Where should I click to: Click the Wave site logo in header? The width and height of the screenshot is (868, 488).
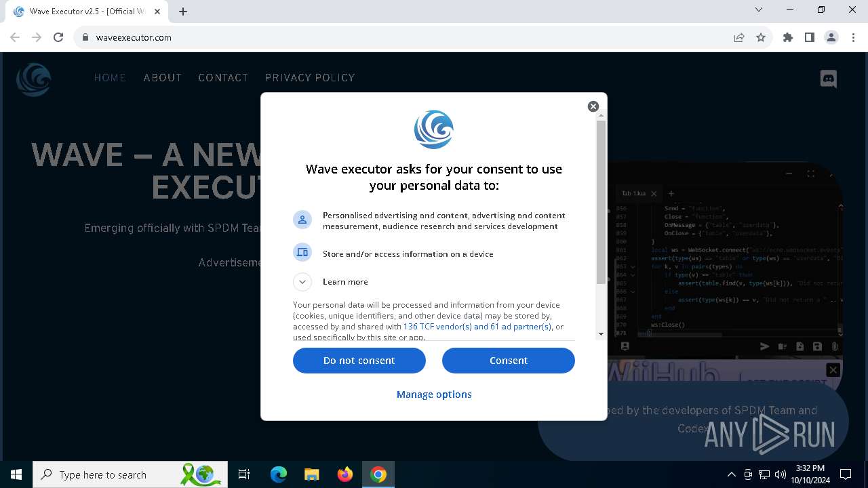(x=34, y=79)
